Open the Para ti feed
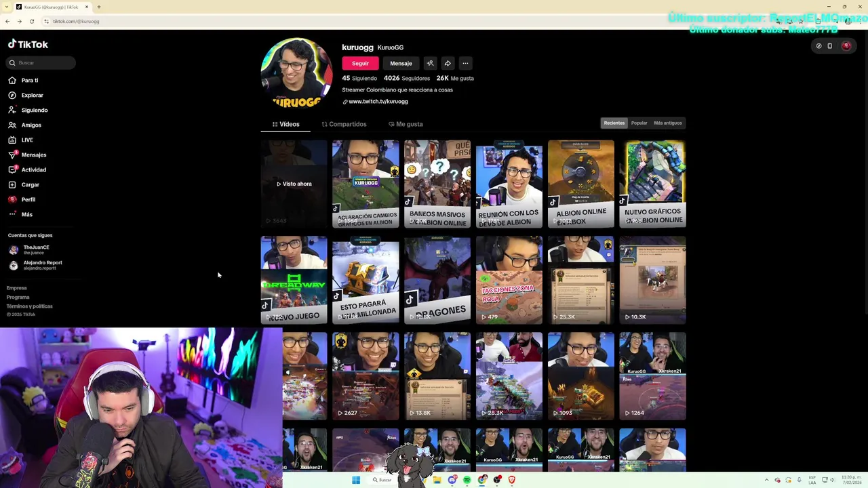868x488 pixels. click(29, 80)
